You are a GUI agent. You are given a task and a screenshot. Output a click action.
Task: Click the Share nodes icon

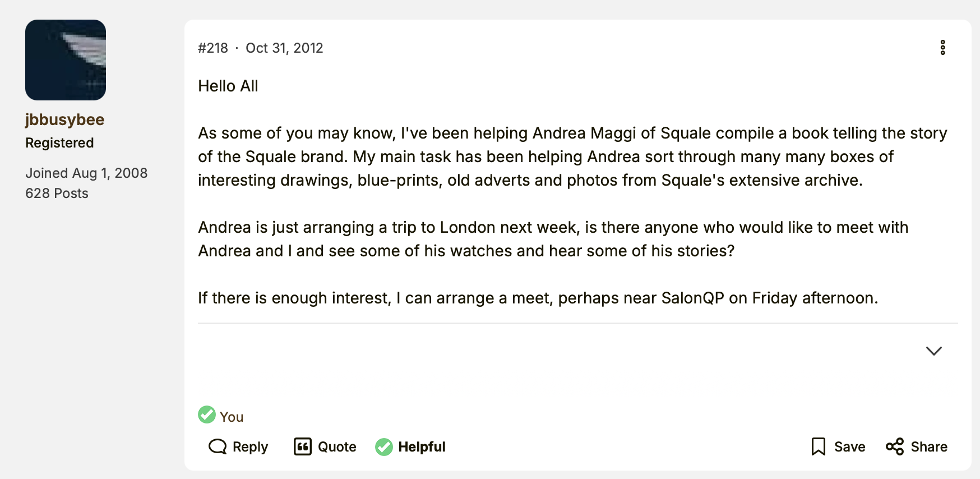(x=895, y=446)
